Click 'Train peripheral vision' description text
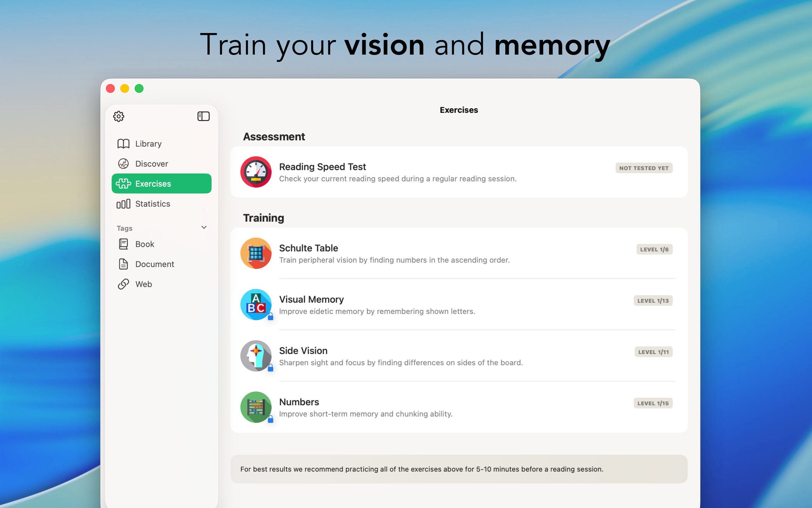The height and width of the screenshot is (508, 812). coord(394,260)
